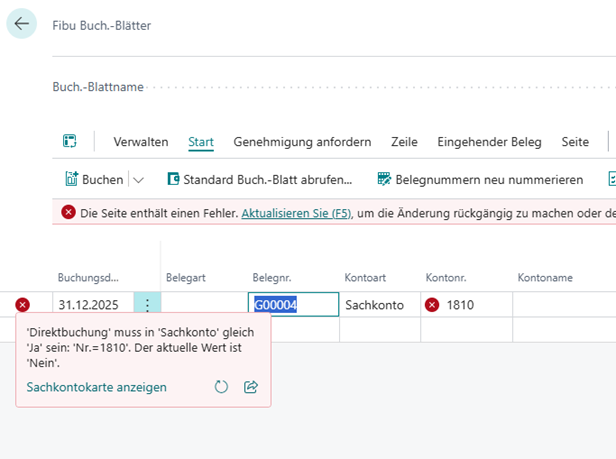Expand the Buchen dropdown arrow
616x459 pixels.
[x=138, y=180]
